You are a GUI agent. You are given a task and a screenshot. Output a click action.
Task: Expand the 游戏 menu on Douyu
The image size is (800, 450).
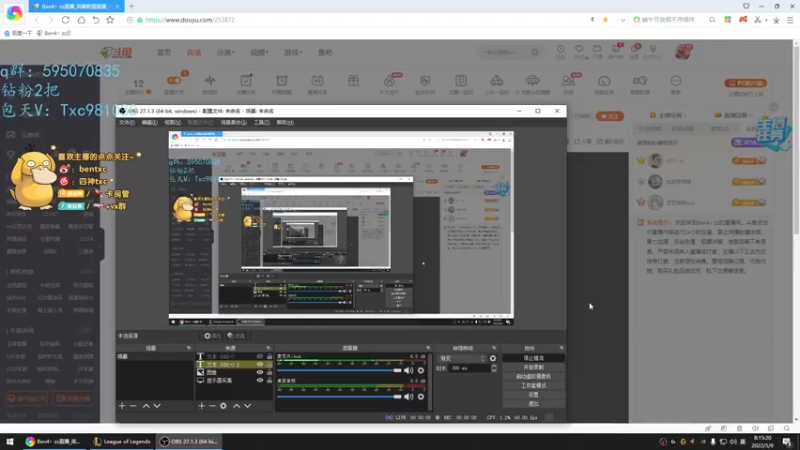pyautogui.click(x=293, y=53)
